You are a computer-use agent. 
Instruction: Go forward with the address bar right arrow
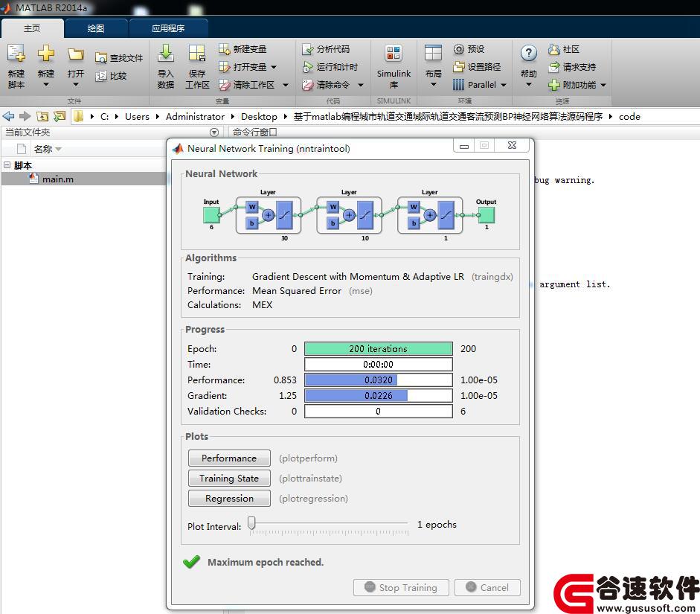click(25, 117)
